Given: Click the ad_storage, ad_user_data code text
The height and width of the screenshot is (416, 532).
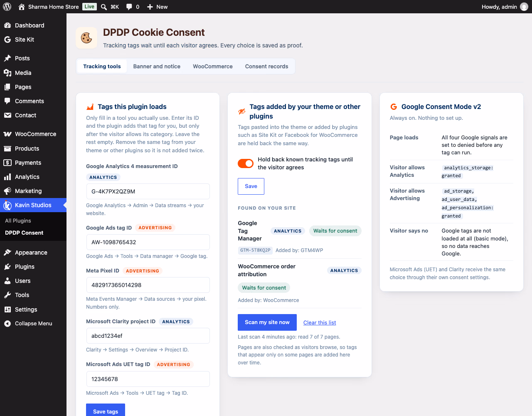Looking at the screenshot, I should (468, 203).
